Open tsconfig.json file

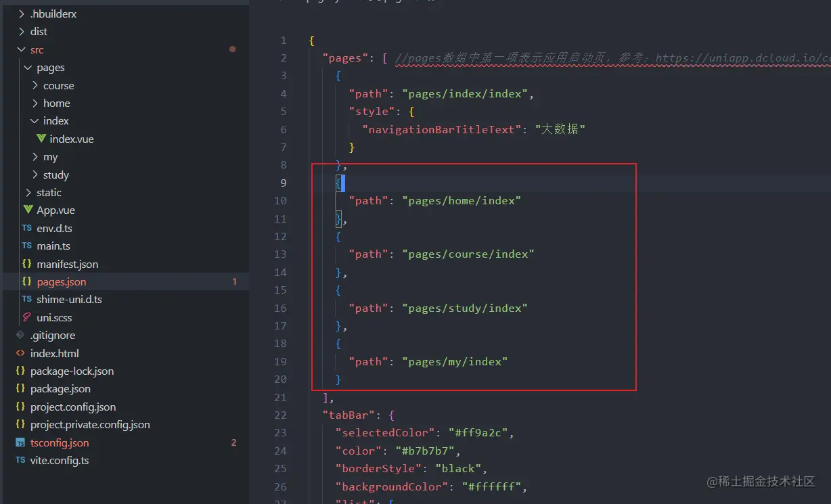[x=60, y=442]
